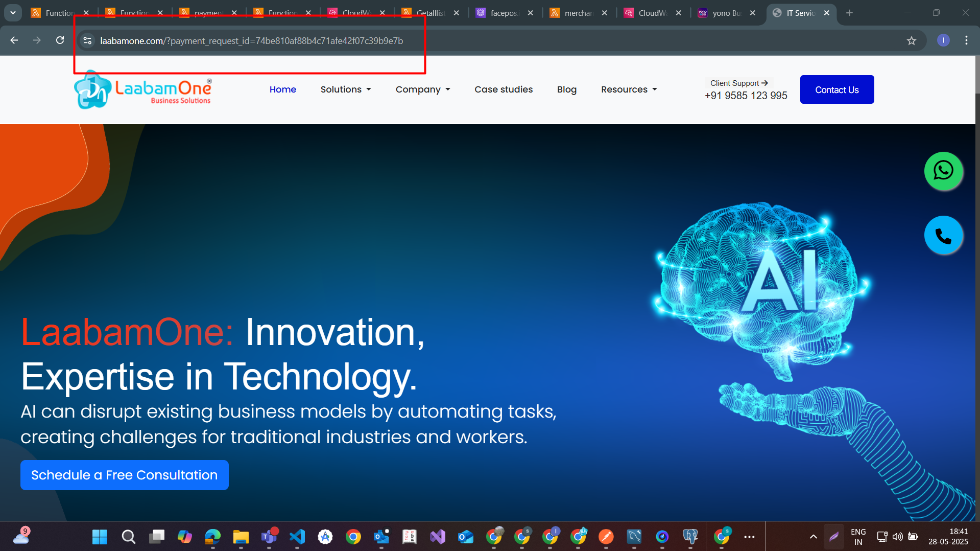This screenshot has width=980, height=551.
Task: Launch Copilot from the taskbar
Action: (x=185, y=537)
